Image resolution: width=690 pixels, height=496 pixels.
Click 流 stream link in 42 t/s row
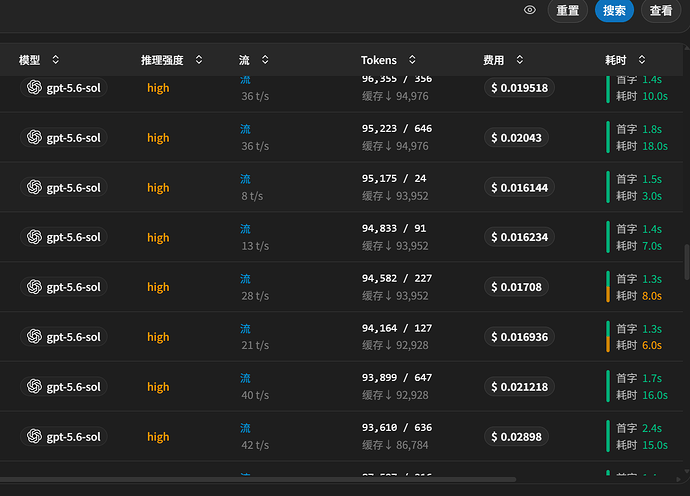[245, 428]
